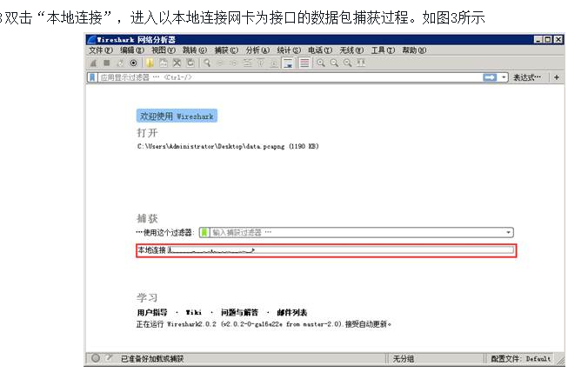Image resolution: width=588 pixels, height=372 pixels.
Task: Open the capture filter dropdown arrow
Action: click(509, 232)
